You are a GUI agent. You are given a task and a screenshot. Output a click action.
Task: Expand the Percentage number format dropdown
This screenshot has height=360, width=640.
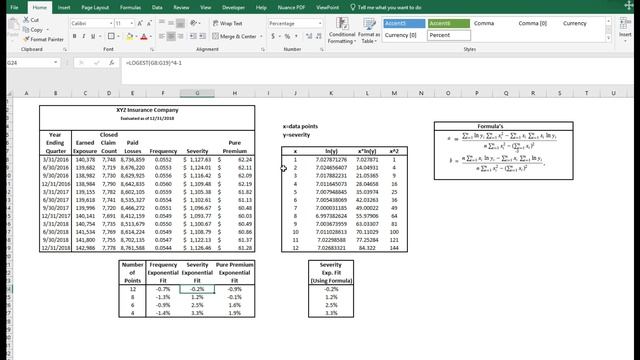320,23
